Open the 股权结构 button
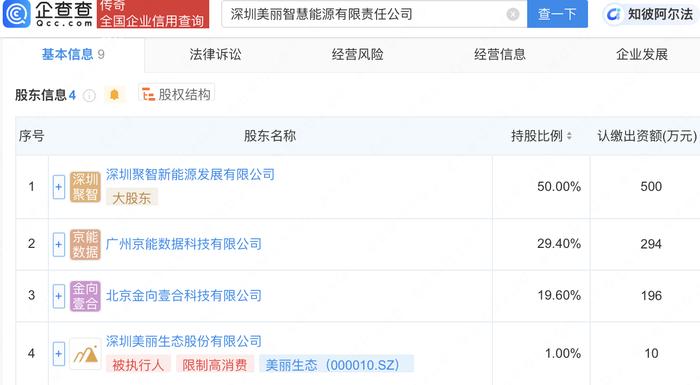The image size is (700, 385). 176,94
